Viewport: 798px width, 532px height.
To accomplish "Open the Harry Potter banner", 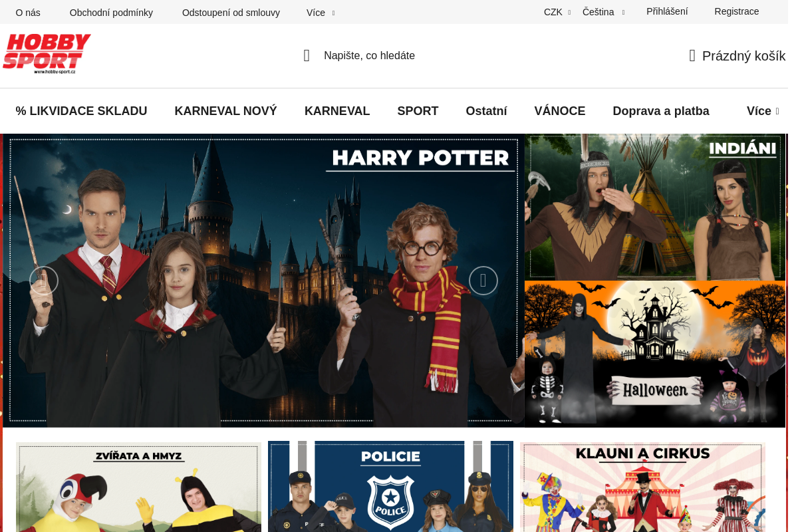I will tap(263, 281).
